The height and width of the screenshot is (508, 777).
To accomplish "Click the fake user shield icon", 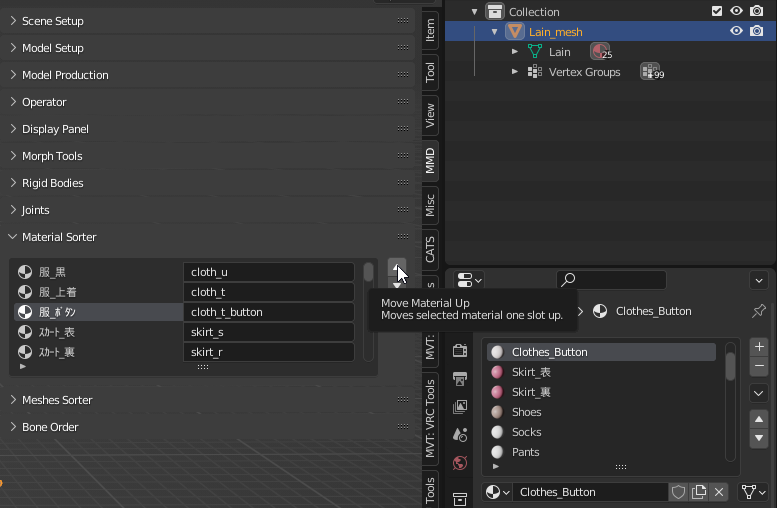I will (x=678, y=492).
